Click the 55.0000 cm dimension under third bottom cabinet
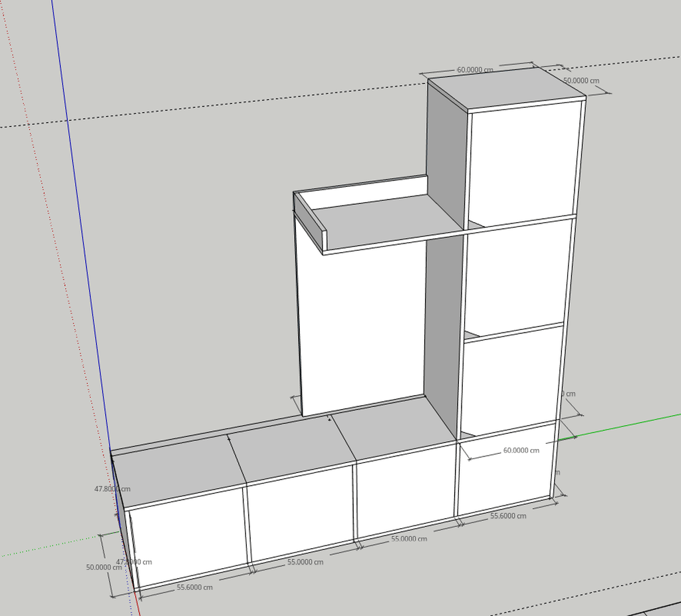This screenshot has height=616, width=681. point(408,539)
